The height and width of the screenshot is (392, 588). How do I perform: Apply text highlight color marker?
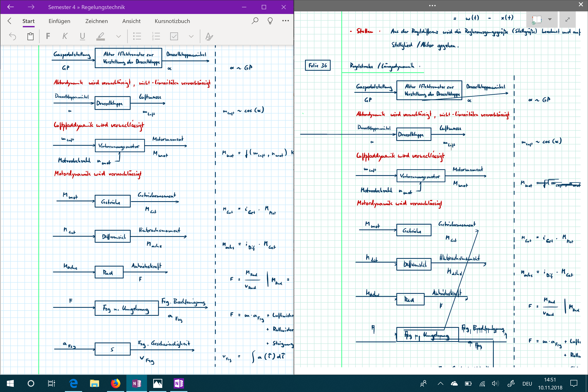tap(101, 37)
